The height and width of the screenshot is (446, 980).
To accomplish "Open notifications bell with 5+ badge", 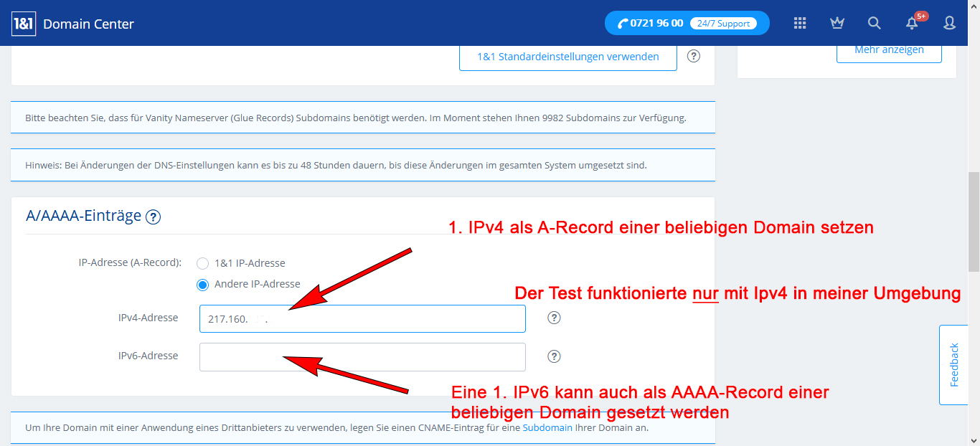I will (x=912, y=23).
